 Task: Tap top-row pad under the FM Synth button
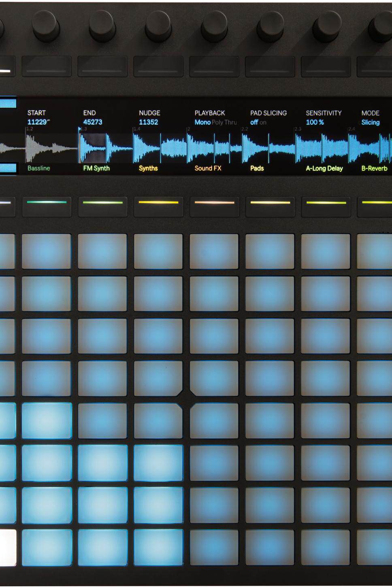[x=102, y=251]
